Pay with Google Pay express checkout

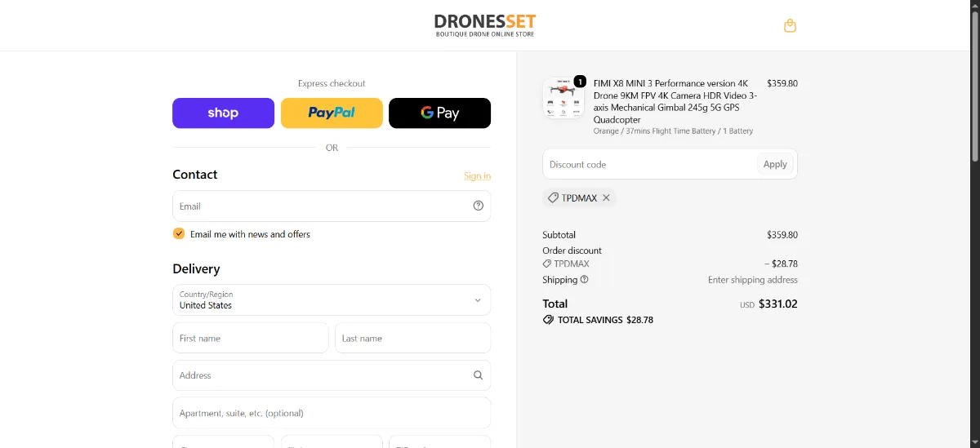439,113
